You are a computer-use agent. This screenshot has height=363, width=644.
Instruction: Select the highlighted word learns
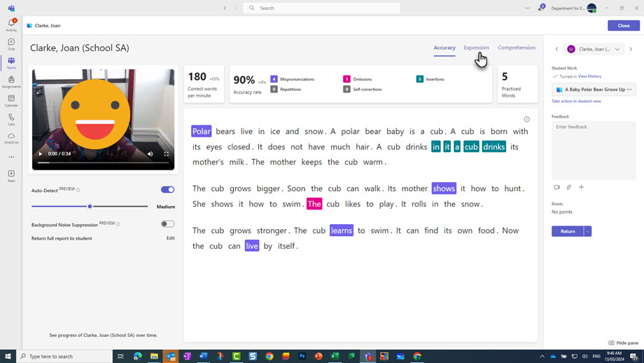(342, 231)
